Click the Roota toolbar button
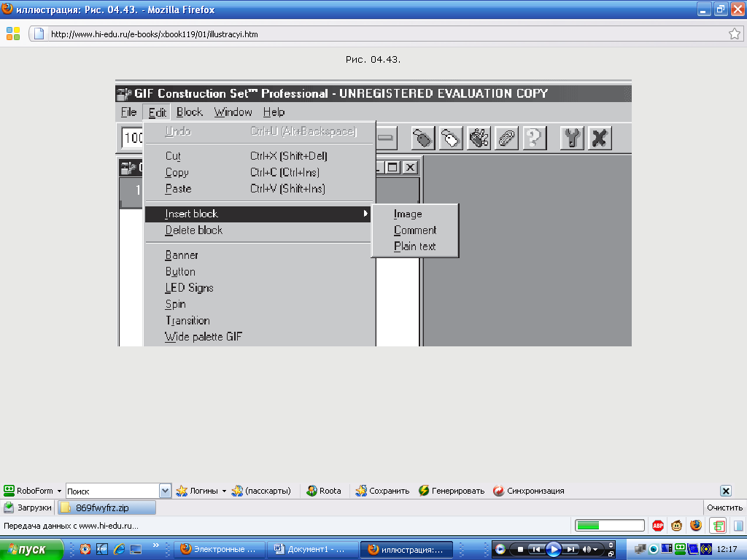This screenshot has height=560, width=747. pos(324,491)
